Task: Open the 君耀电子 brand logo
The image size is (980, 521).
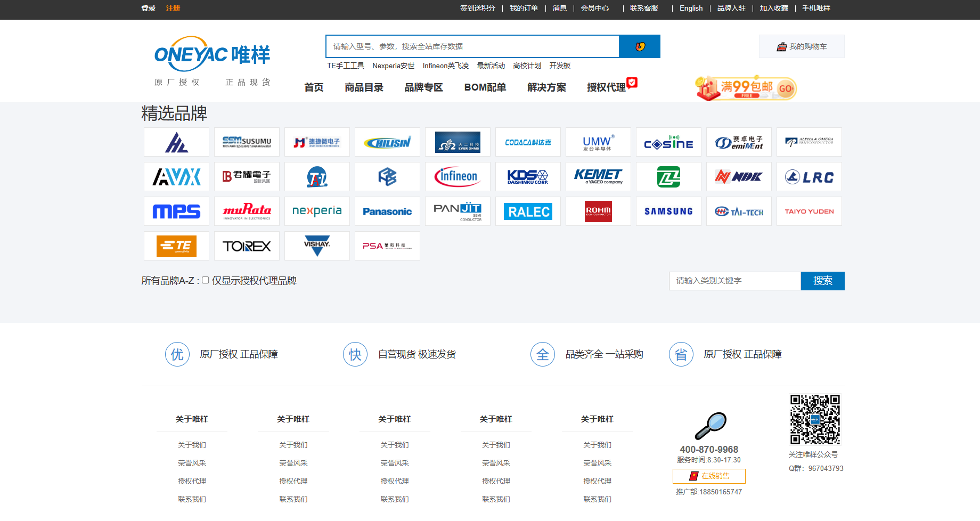Action: tap(247, 176)
